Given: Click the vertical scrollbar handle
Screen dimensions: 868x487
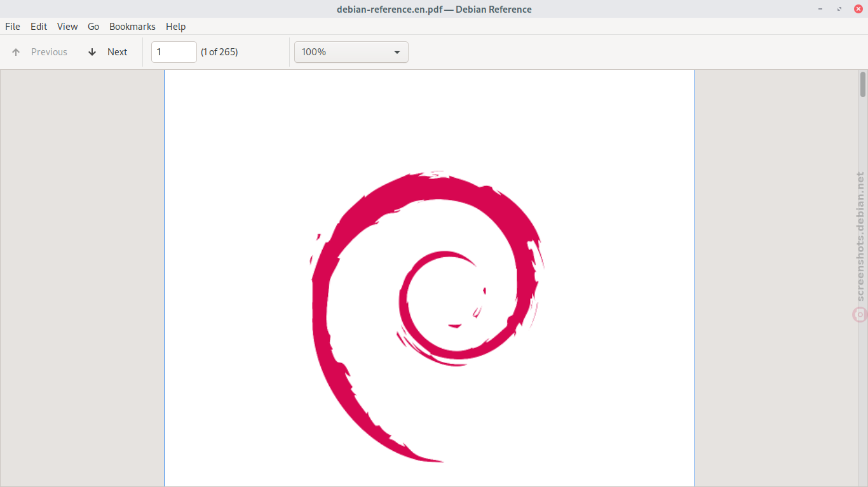Looking at the screenshot, I should tap(863, 84).
